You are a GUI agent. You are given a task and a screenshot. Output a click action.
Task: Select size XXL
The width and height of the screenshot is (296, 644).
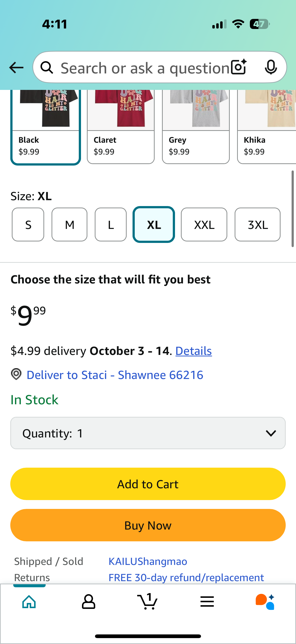[x=204, y=224]
